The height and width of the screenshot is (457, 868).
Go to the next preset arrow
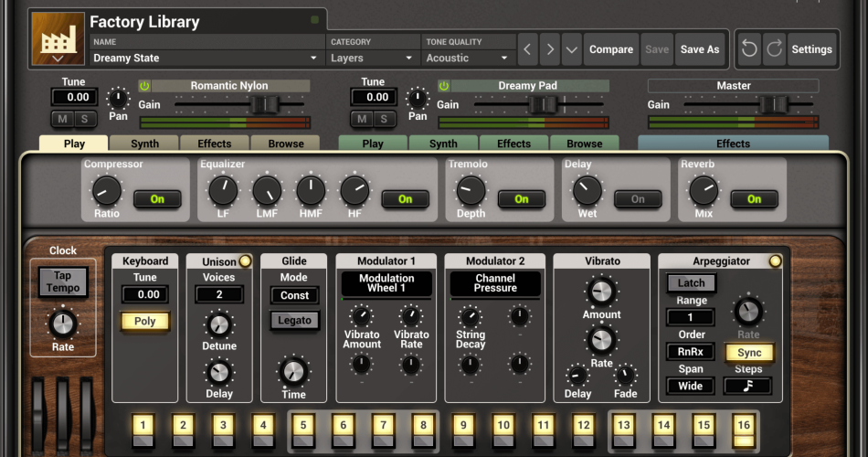[550, 49]
